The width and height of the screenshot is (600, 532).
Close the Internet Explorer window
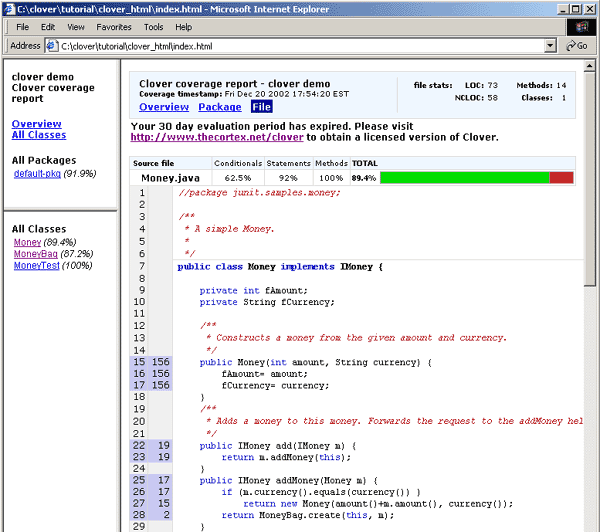590,9
